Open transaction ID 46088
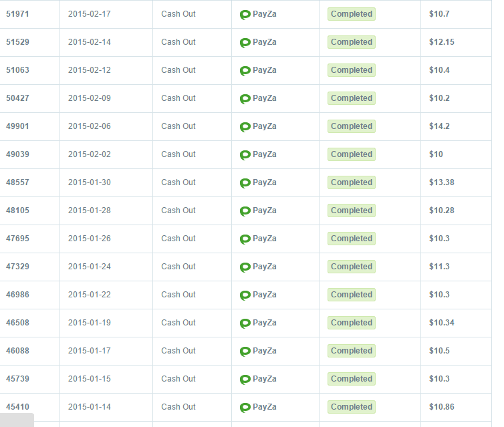Image resolution: width=504 pixels, height=427 pixels. [17, 351]
